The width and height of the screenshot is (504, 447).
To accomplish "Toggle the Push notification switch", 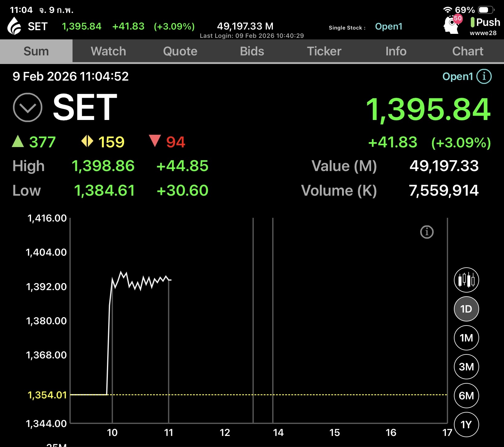I will pos(485,22).
